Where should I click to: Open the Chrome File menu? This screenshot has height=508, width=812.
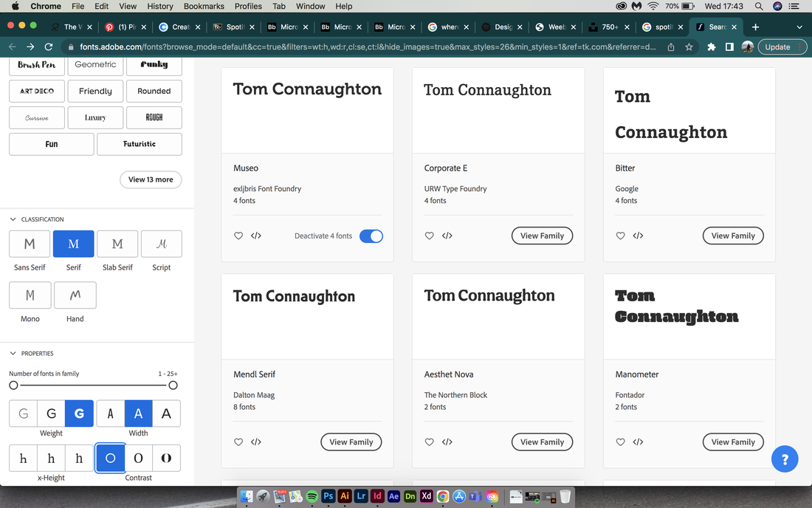coord(78,6)
